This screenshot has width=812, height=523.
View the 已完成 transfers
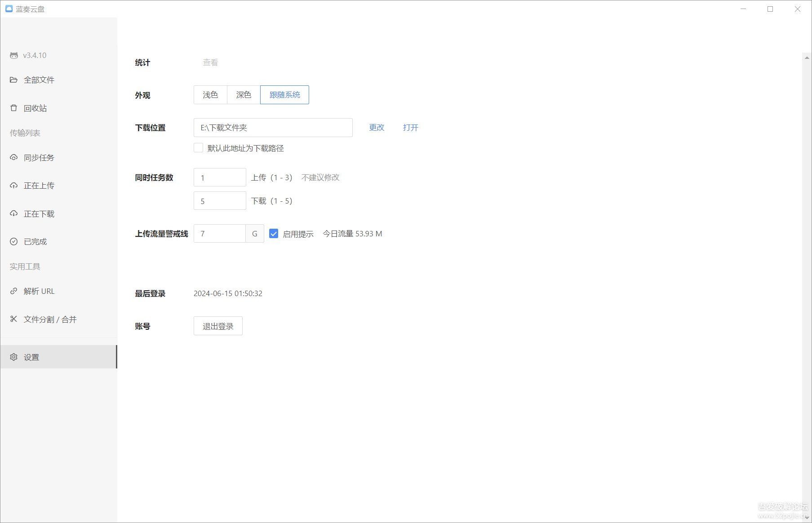pos(58,242)
